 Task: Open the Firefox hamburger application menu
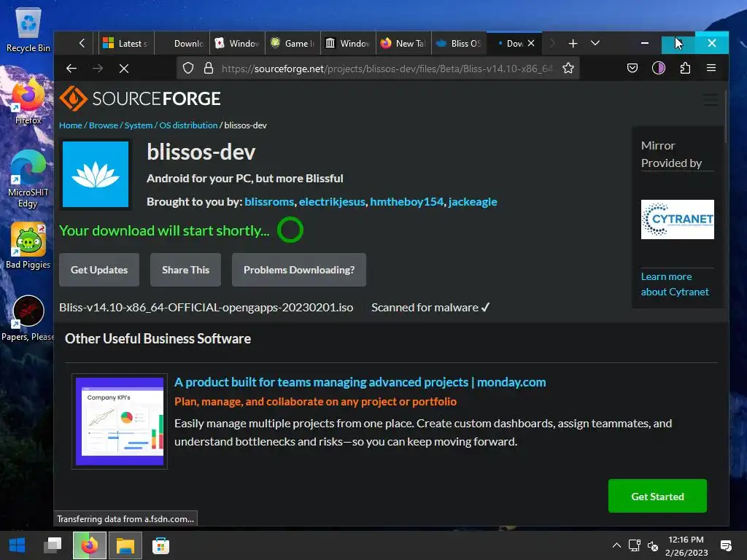[711, 68]
